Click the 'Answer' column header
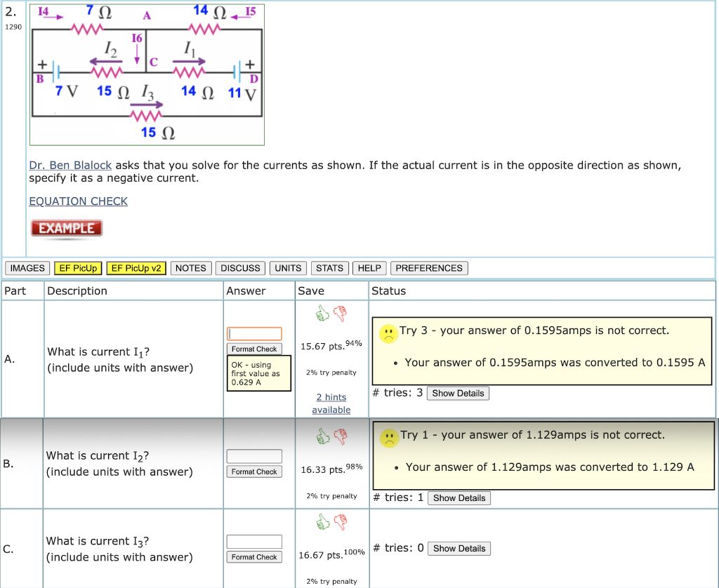The image size is (719, 588). 246,291
